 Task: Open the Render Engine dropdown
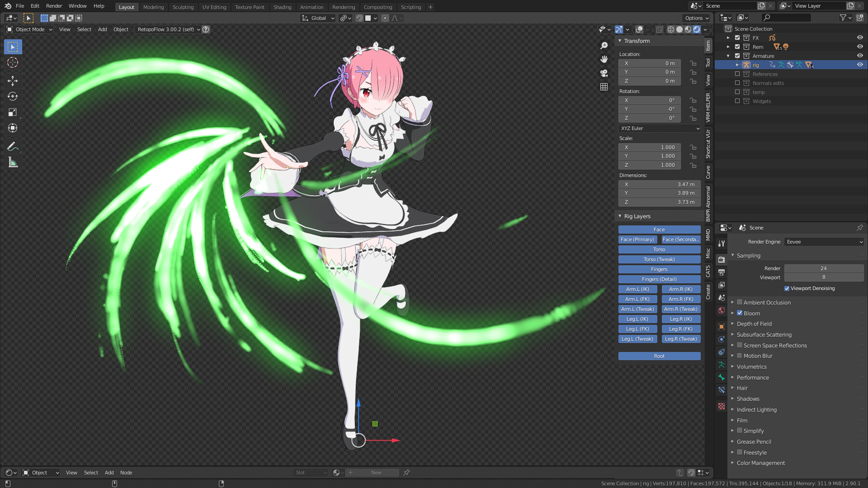[x=824, y=242]
